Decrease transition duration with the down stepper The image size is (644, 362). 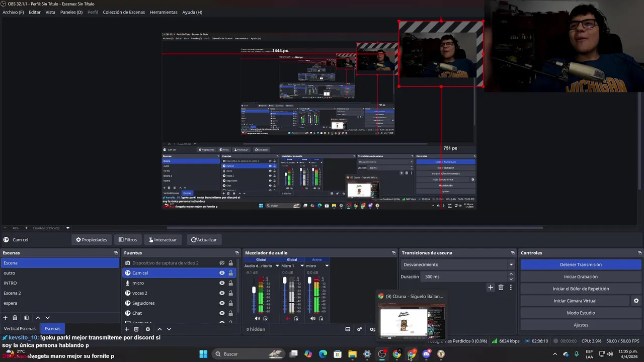(511, 279)
